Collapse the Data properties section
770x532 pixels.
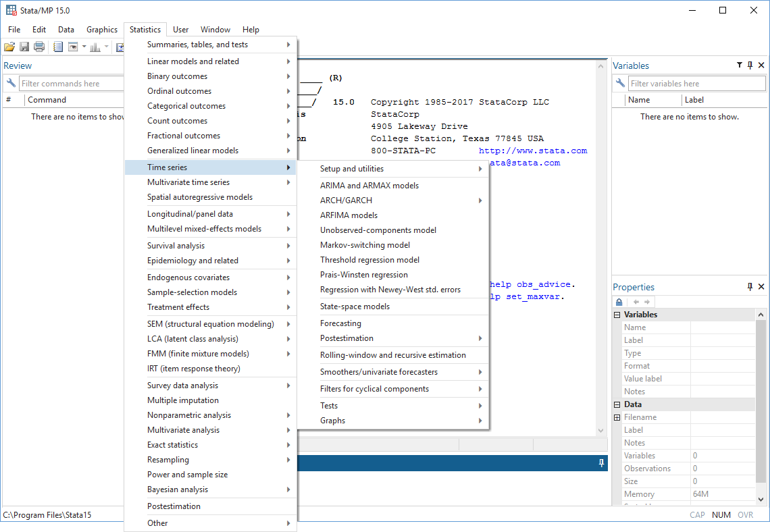pyautogui.click(x=617, y=404)
